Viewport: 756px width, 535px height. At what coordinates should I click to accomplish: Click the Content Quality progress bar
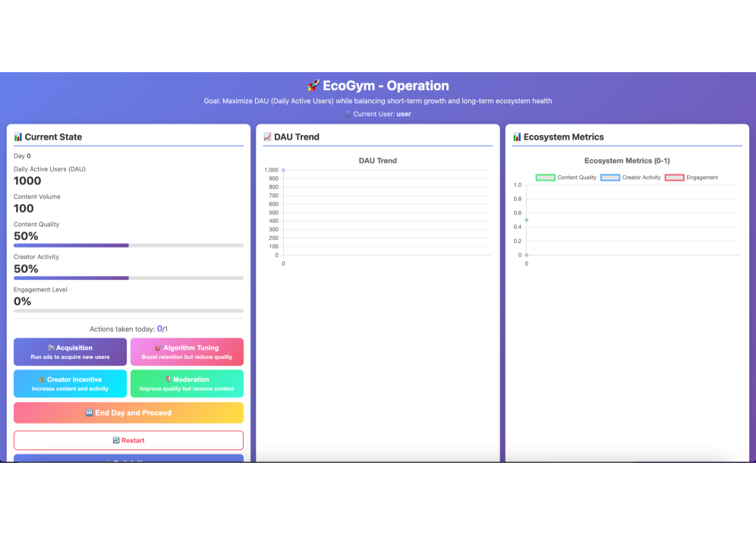pyautogui.click(x=128, y=245)
